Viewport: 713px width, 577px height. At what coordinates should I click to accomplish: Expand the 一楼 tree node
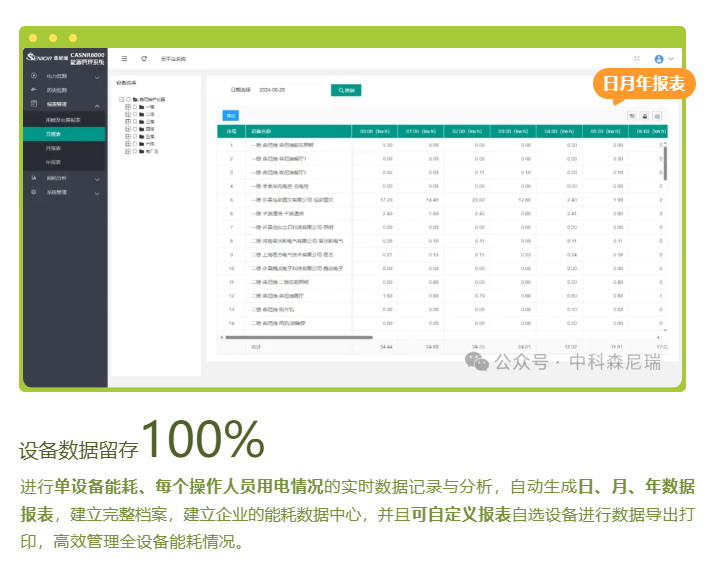click(x=128, y=107)
